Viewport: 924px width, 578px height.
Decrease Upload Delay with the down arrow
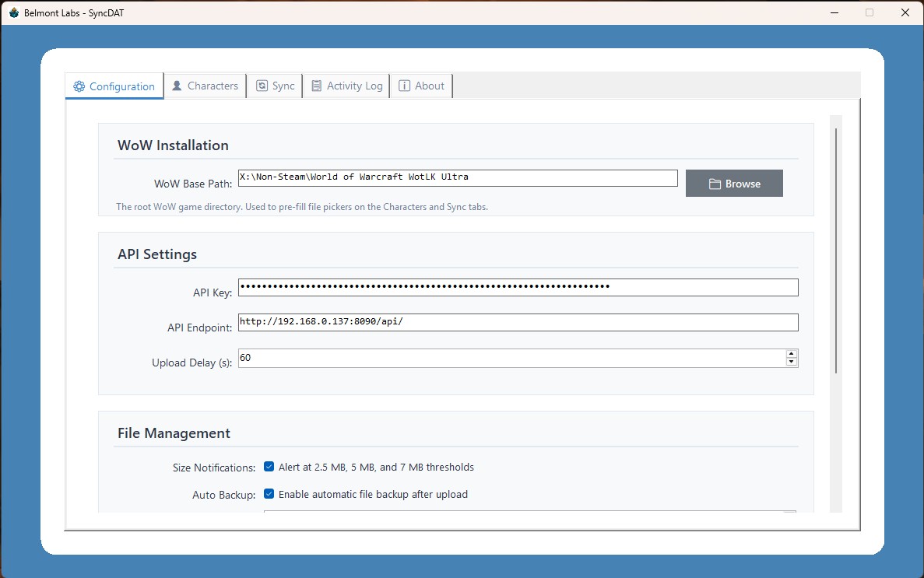[792, 362]
